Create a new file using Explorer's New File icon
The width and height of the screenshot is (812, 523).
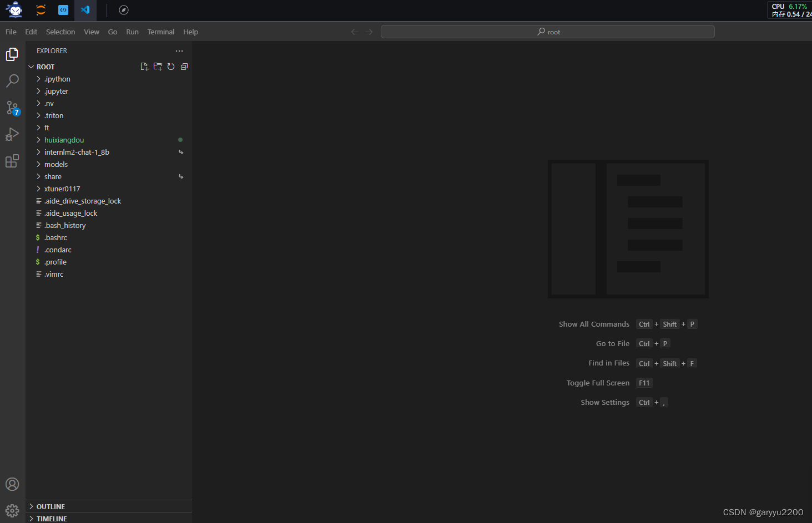144,67
